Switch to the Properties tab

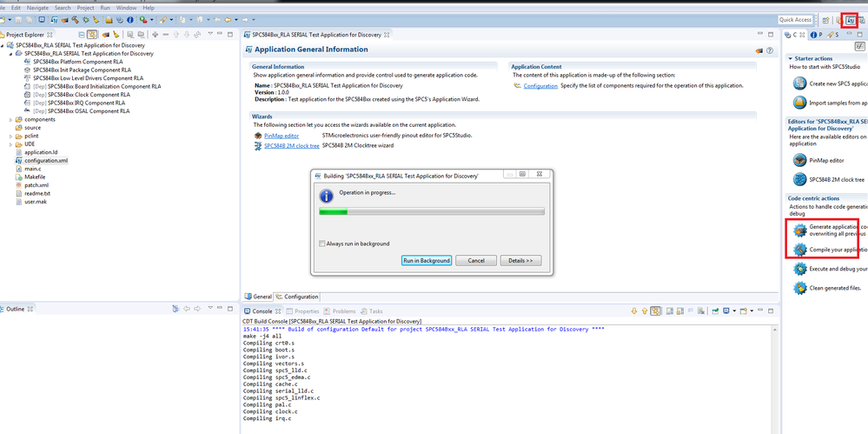[303, 311]
